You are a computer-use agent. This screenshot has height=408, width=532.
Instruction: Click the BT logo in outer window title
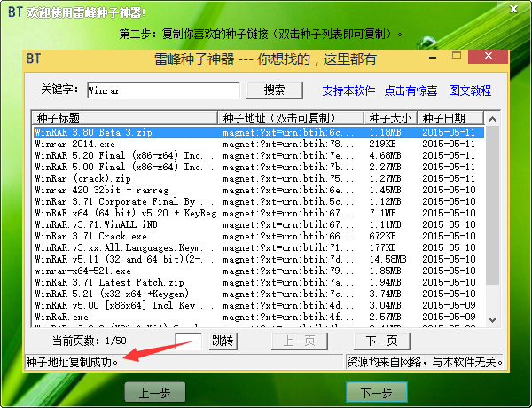point(15,12)
